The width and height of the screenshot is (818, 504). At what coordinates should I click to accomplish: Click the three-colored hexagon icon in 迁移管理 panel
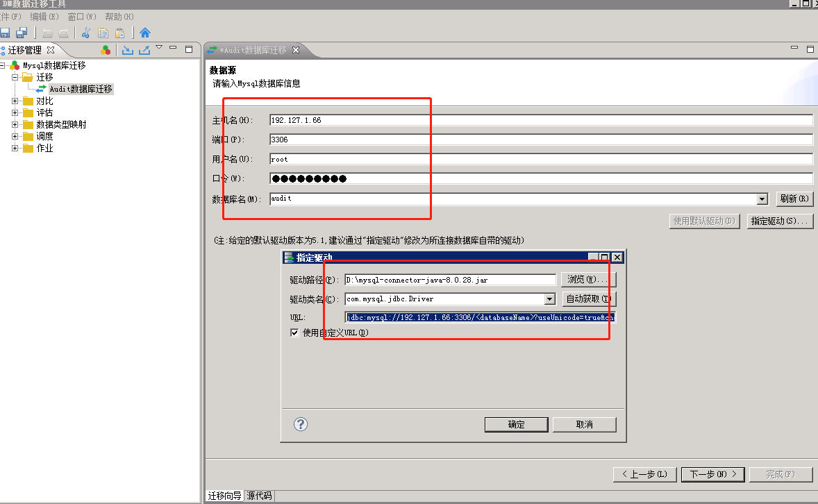pyautogui.click(x=106, y=50)
